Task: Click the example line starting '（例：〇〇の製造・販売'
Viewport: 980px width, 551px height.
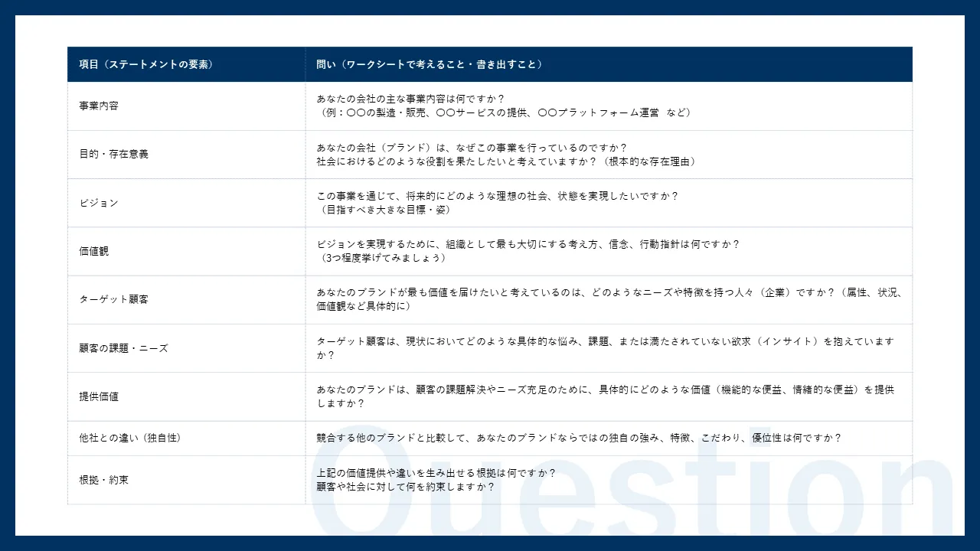Action: click(505, 112)
